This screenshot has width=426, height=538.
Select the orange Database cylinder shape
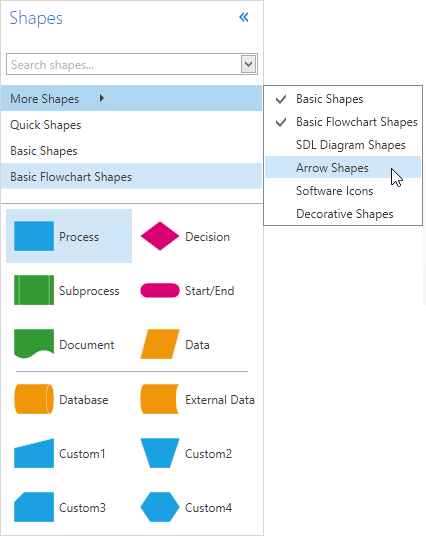(34, 399)
